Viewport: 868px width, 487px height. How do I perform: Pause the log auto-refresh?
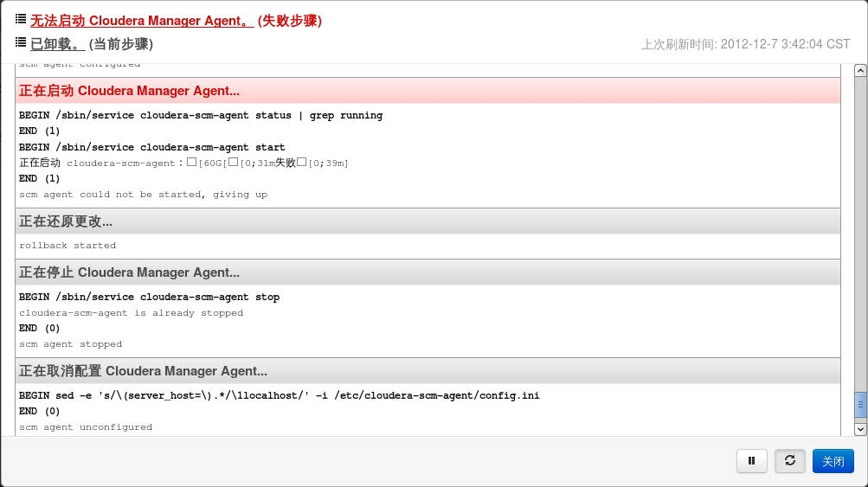click(x=752, y=460)
